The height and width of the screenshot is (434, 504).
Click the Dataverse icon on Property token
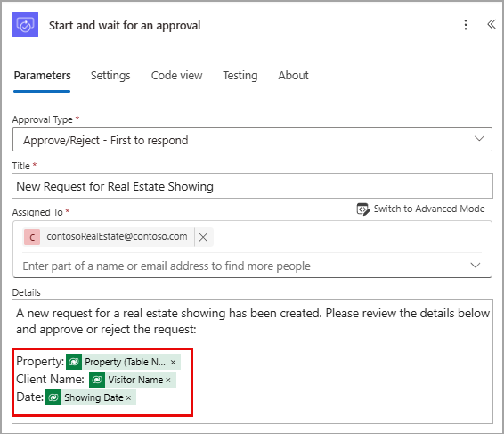[74, 362]
